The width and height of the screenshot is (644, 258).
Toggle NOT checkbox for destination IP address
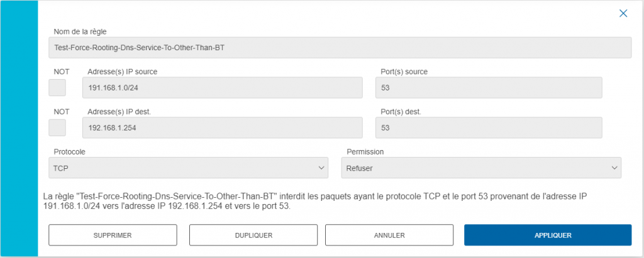tap(57, 127)
